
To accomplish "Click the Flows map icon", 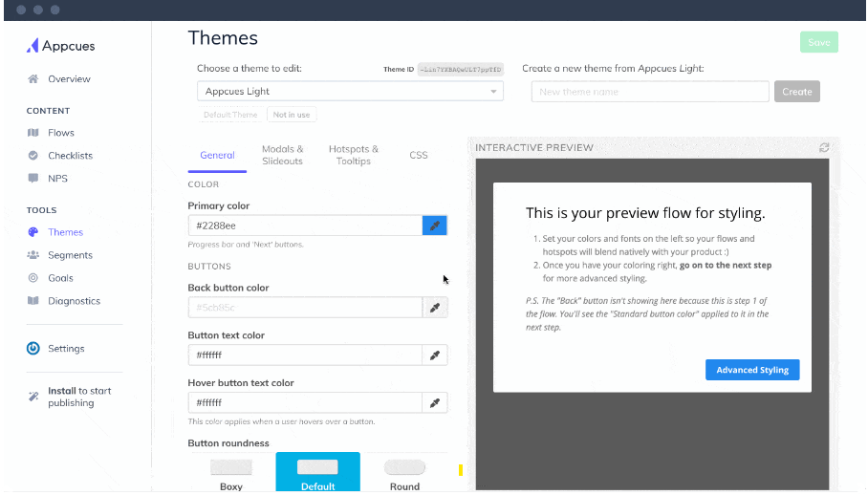I will (x=33, y=133).
